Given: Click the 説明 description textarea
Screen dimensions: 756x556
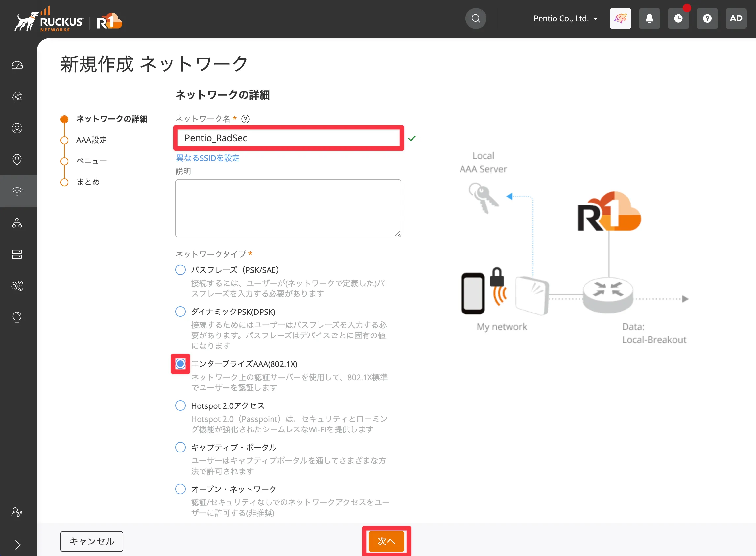Looking at the screenshot, I should pos(288,208).
